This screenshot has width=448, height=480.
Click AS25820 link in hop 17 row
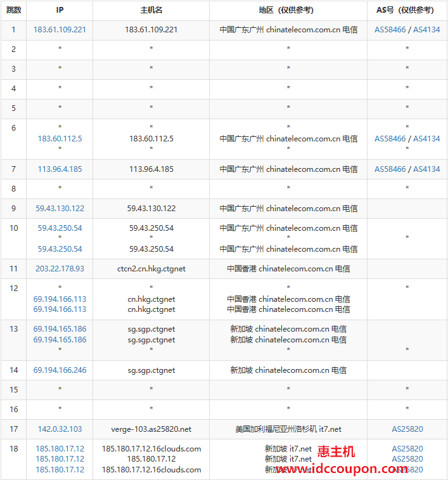(407, 429)
